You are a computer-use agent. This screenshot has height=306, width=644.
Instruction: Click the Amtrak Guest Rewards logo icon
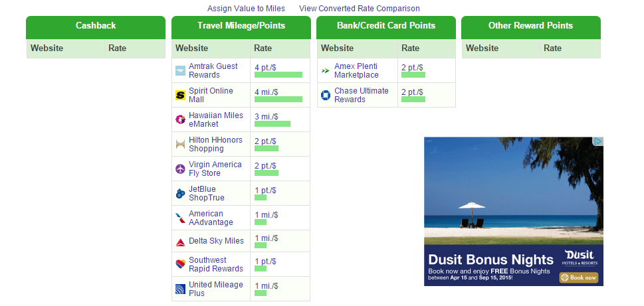click(180, 70)
